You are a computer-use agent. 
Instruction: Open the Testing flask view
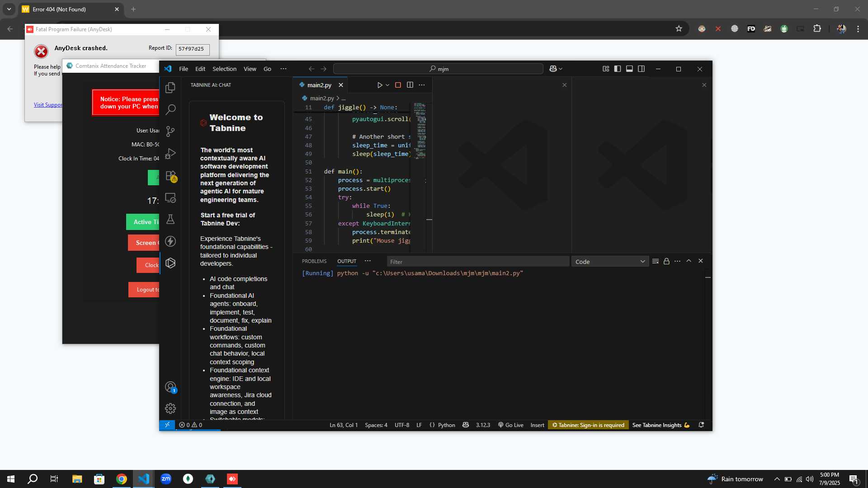(x=170, y=220)
